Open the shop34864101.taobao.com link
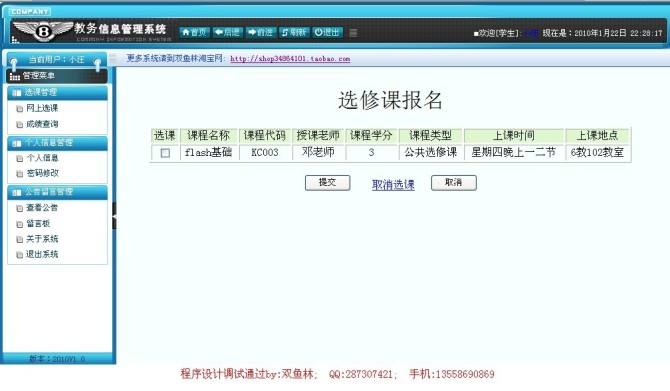The height and width of the screenshot is (391, 670). (x=290, y=59)
